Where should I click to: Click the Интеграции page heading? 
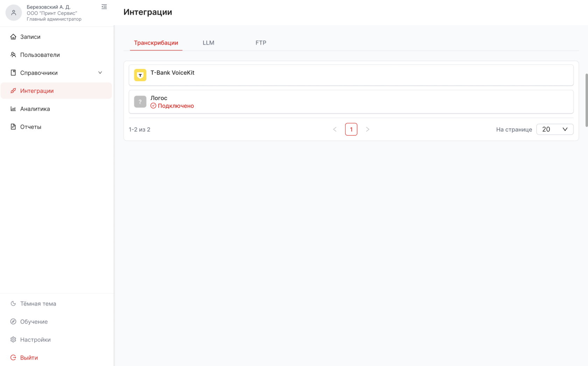coord(148,12)
